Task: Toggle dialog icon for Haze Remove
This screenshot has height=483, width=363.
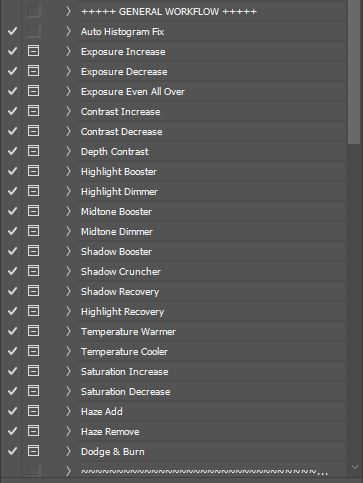Action: 33,431
